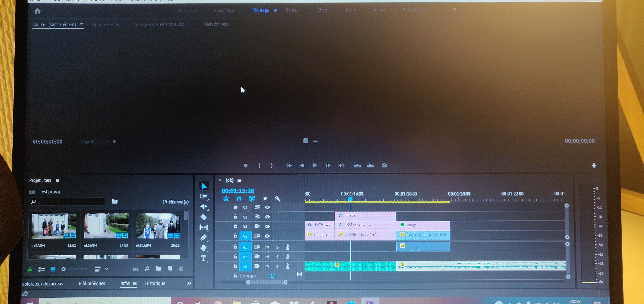Viewport: 644px width, 304px height.
Task: Add marker in Source monitor
Action: click(x=246, y=166)
